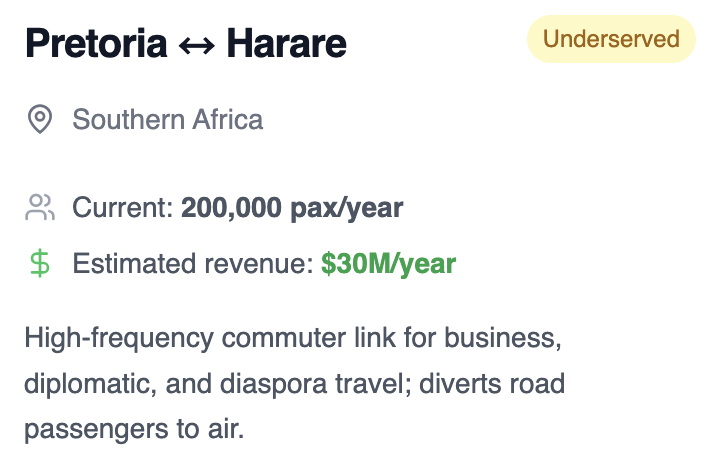
Task: Click the green dollar sign icon
Action: [40, 263]
